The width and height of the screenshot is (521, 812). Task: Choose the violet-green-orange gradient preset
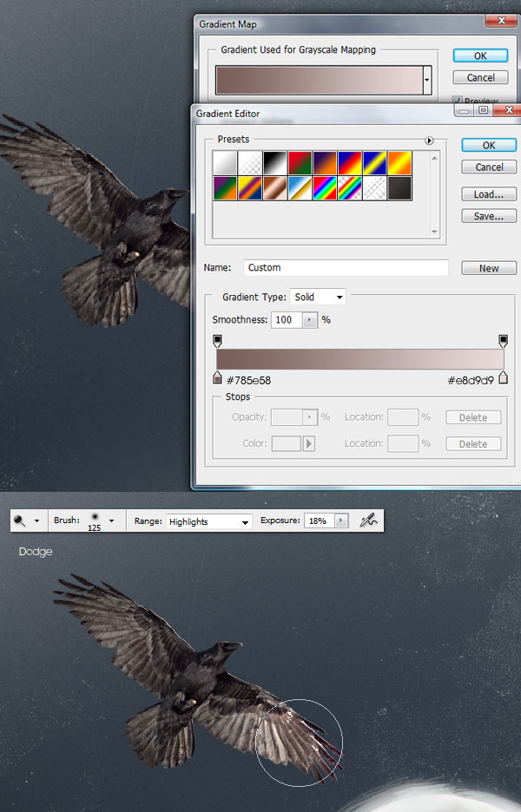point(225,188)
